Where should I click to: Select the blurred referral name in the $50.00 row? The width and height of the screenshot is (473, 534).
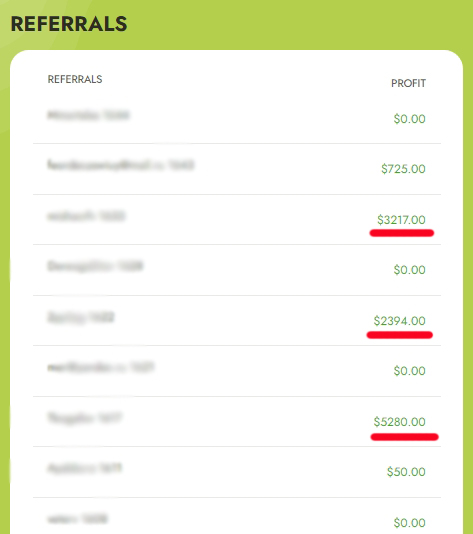point(84,469)
